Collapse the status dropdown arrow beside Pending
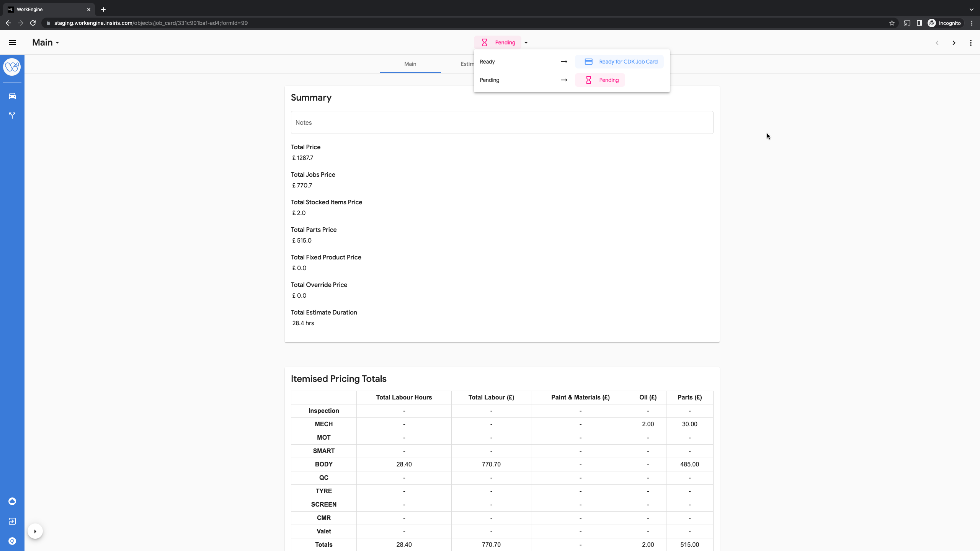980x551 pixels. click(x=526, y=43)
